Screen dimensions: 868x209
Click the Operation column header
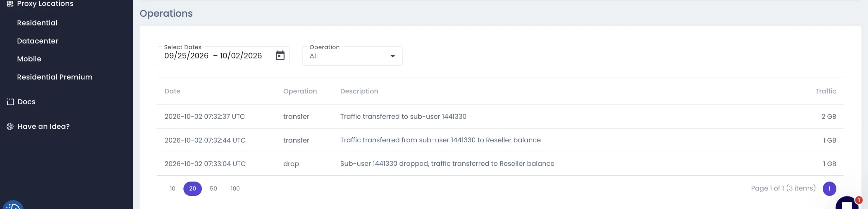coord(300,91)
